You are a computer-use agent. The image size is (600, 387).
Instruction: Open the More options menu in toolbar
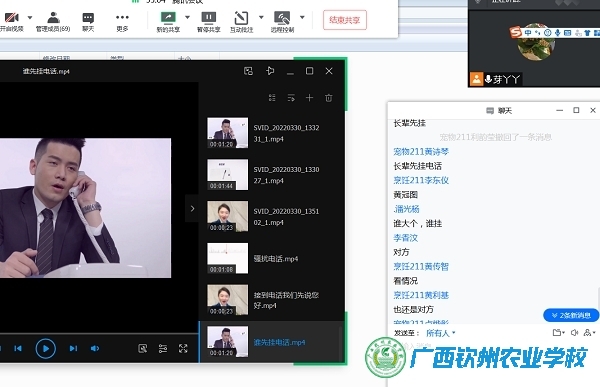[x=122, y=22]
